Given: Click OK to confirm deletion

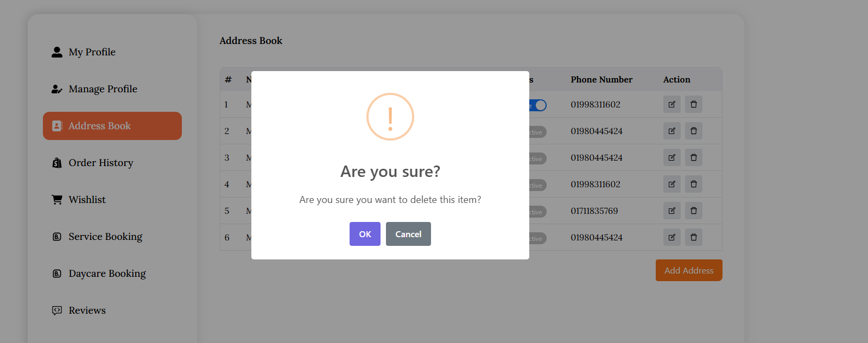Looking at the screenshot, I should point(365,234).
